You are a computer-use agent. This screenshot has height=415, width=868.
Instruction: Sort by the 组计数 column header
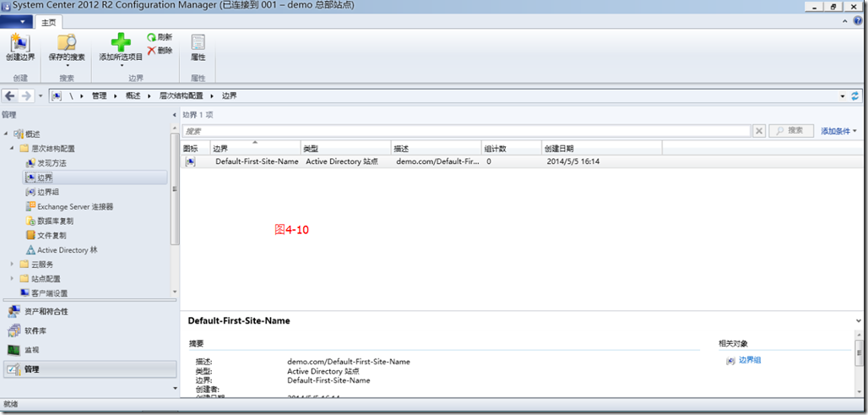[512, 148]
